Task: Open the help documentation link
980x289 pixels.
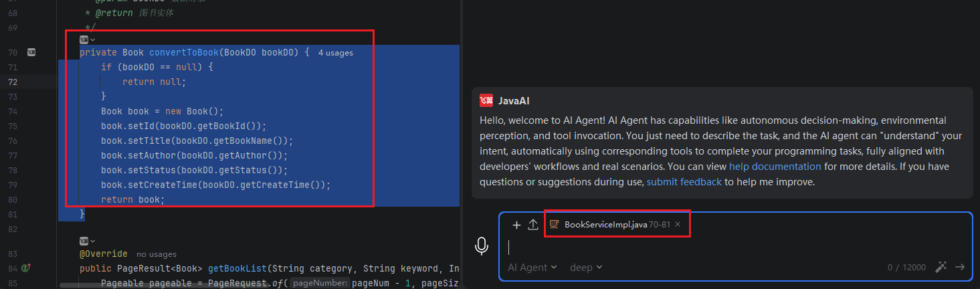Action: (775, 166)
